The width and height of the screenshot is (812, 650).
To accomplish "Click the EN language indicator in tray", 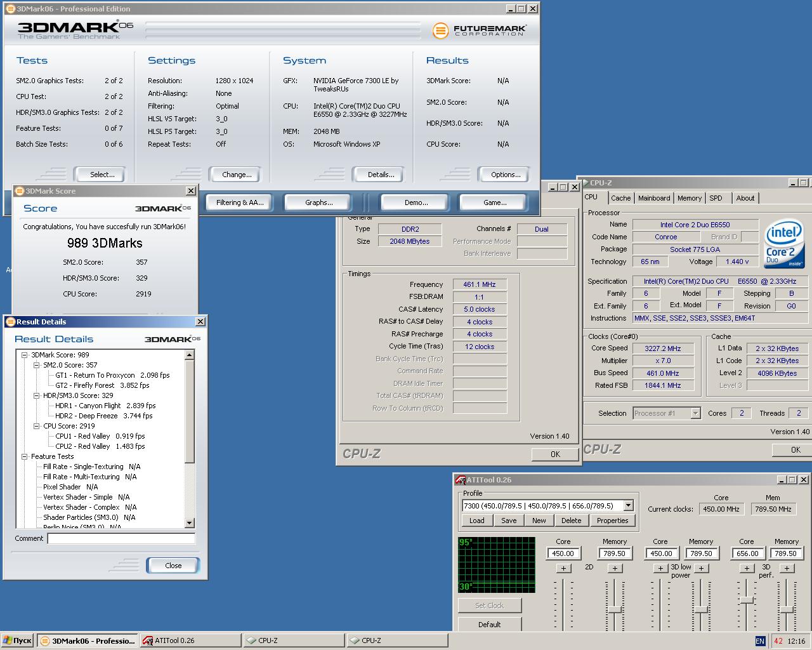I will 760,641.
